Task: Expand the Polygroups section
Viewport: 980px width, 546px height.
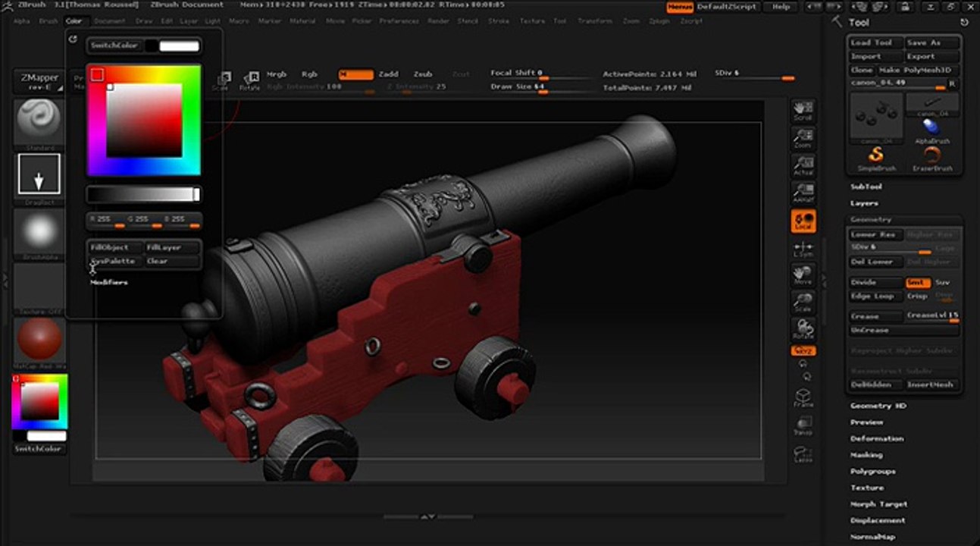Action: click(x=873, y=472)
